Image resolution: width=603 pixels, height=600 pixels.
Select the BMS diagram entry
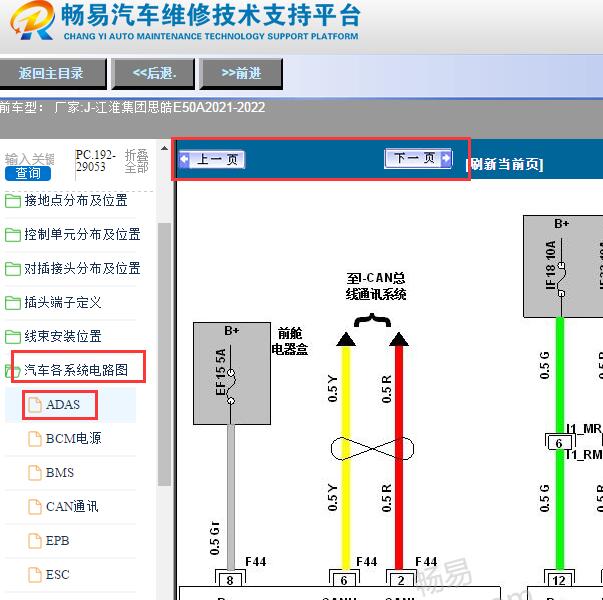point(60,472)
